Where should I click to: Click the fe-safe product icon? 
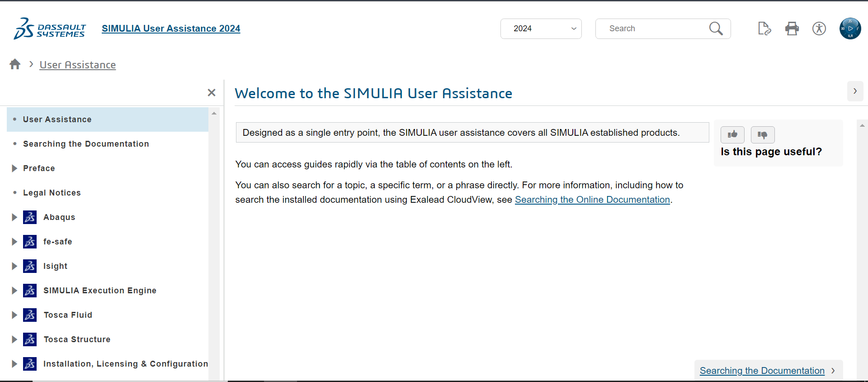tap(30, 242)
